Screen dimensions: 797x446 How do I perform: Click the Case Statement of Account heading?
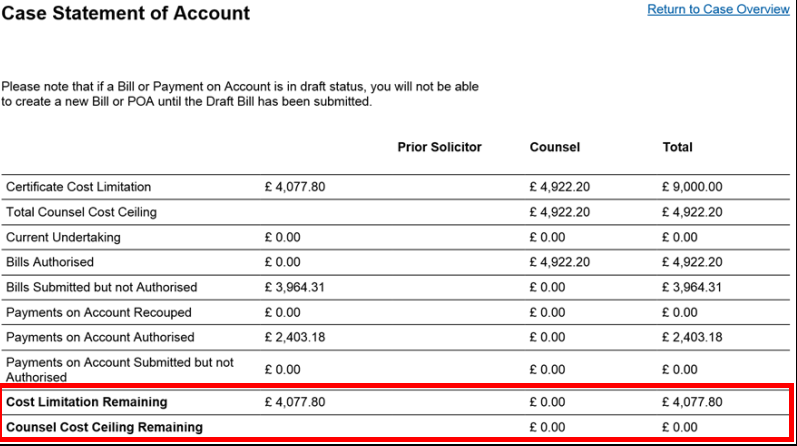126,14
